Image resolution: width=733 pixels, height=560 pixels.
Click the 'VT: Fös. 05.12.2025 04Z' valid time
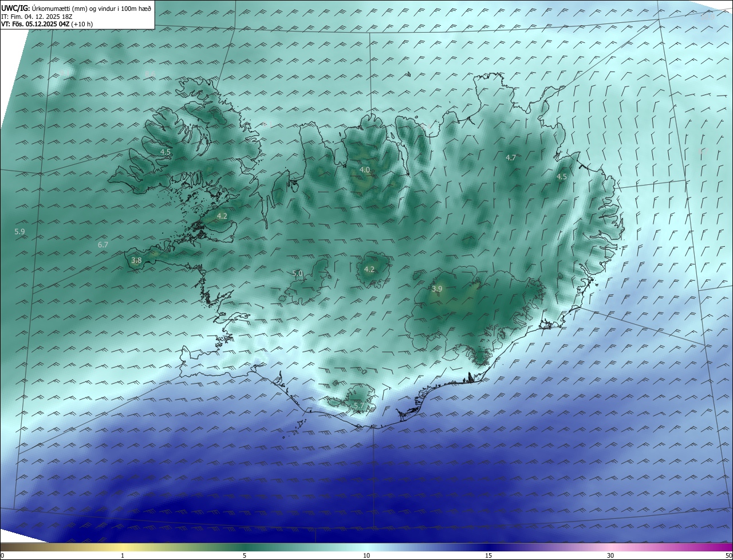(34, 24)
